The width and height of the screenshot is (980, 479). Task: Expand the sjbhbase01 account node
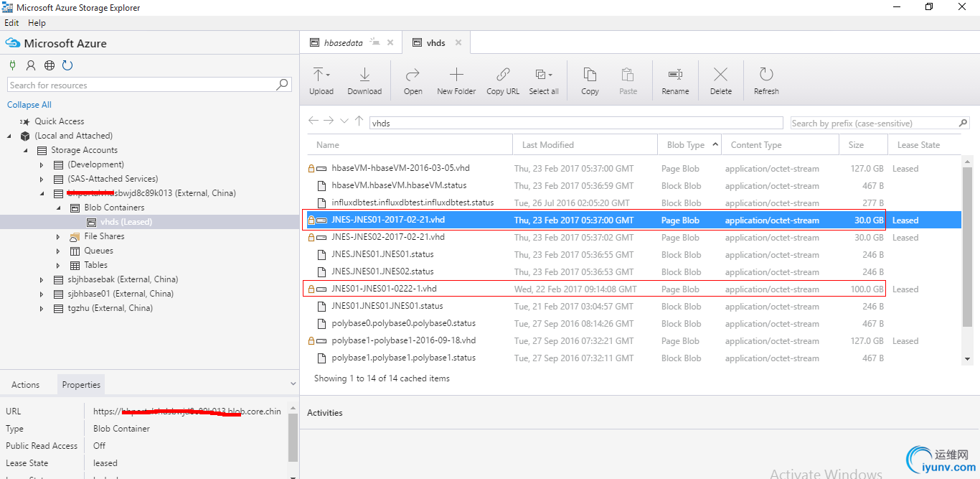(42, 294)
